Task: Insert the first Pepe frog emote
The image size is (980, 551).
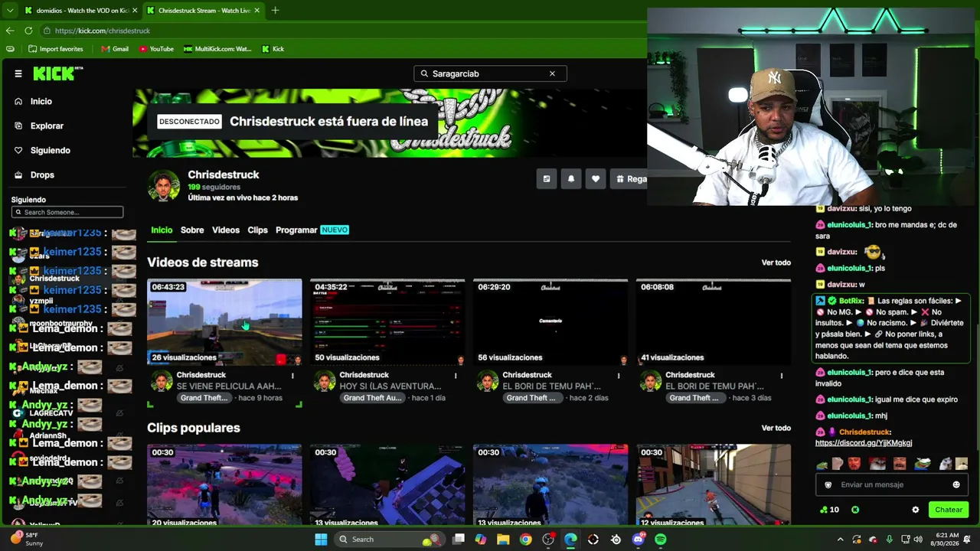Action: (822, 464)
